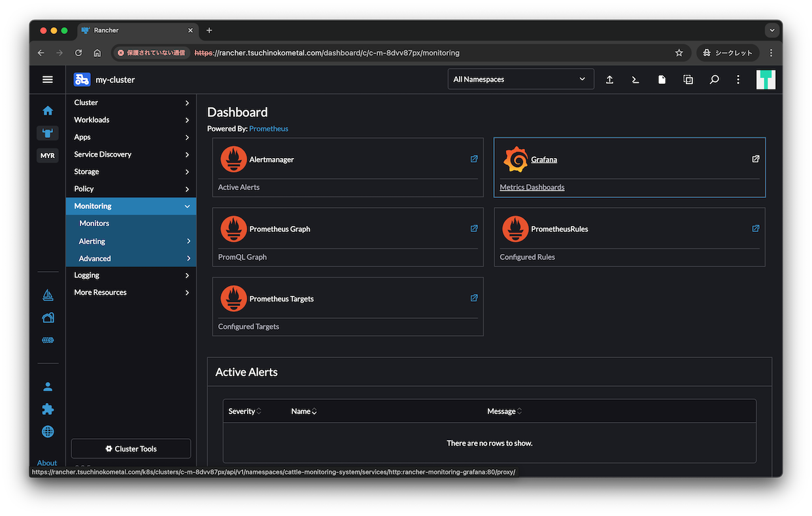
Task: Expand the Policy nav section
Action: tap(131, 189)
